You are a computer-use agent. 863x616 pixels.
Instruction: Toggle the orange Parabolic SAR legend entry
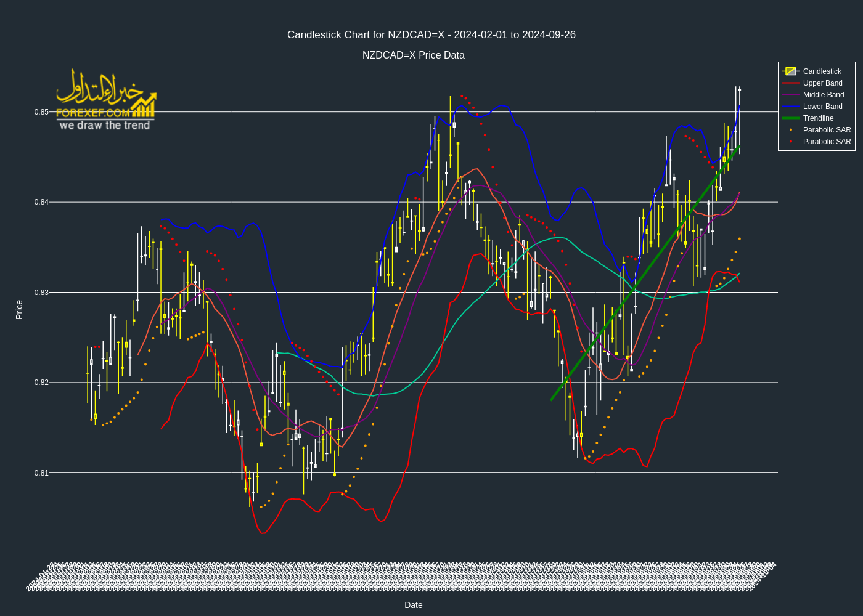coord(817,130)
